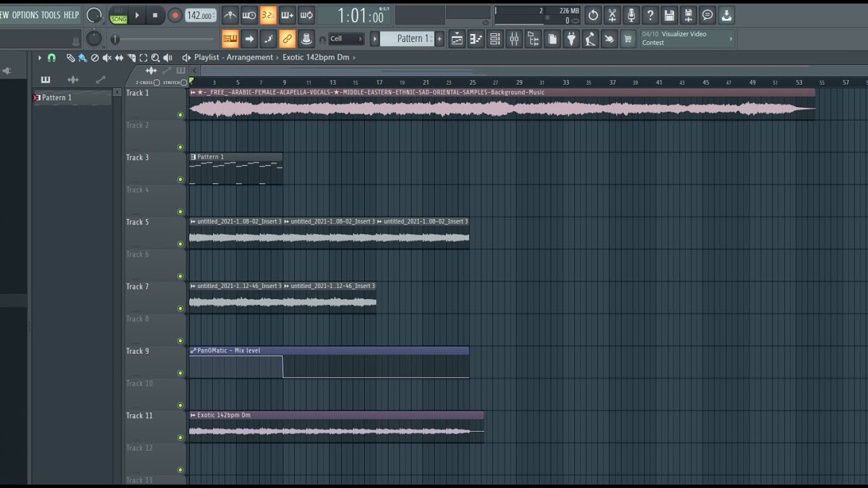Play the song

pos(137,15)
